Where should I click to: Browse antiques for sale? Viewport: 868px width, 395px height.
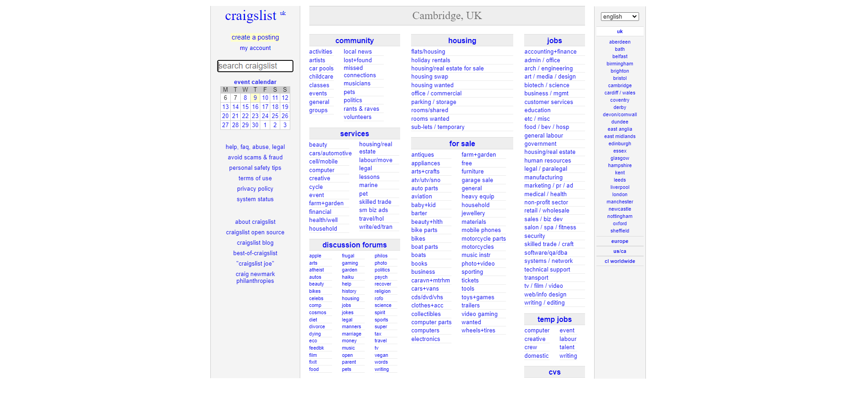tap(422, 155)
